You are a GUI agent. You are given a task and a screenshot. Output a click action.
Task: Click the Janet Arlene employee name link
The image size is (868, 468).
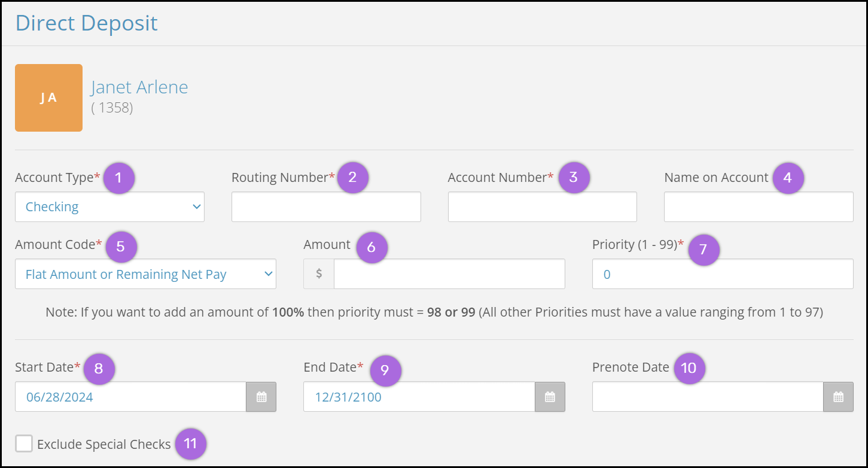[139, 87]
